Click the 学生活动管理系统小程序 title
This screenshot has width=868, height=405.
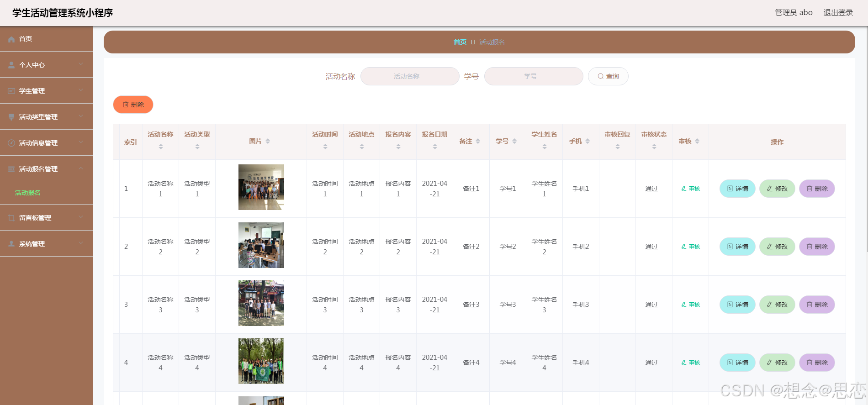pos(63,13)
